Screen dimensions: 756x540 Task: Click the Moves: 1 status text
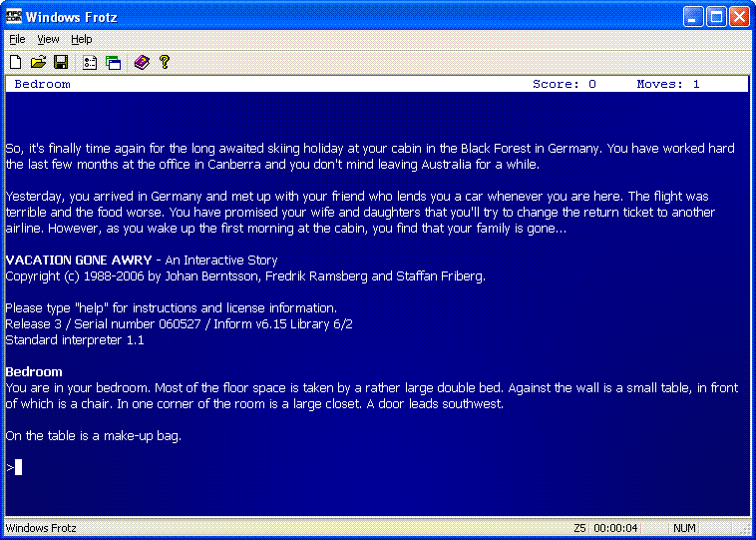668,84
